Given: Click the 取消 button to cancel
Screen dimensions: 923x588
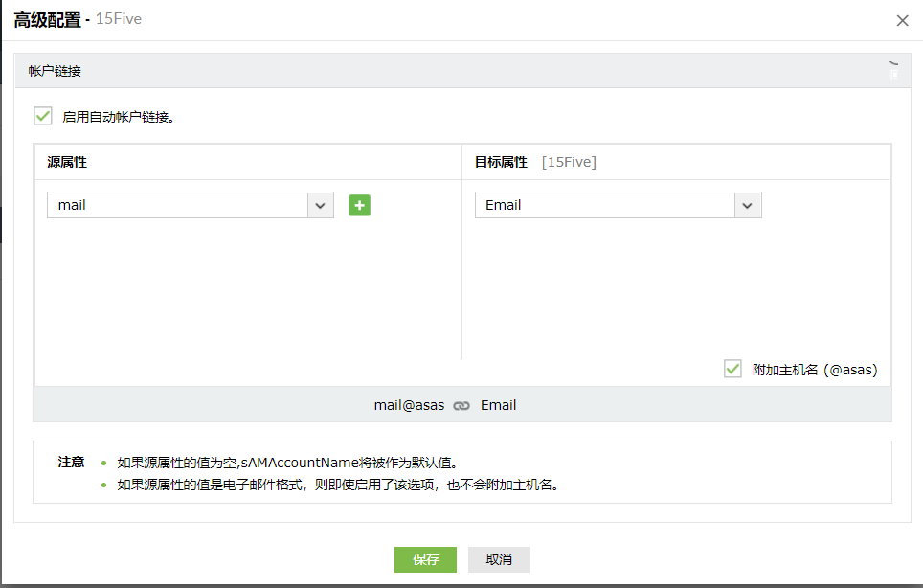Looking at the screenshot, I should [x=498, y=559].
